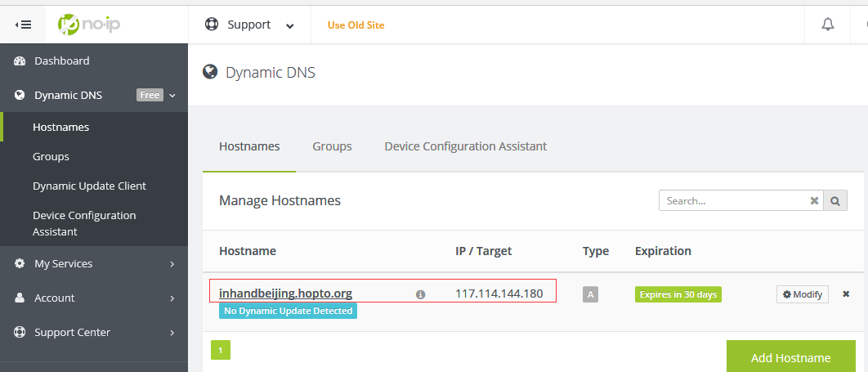Screen dimensions: 868x372
Task: Collapse sidebar with the hamburger menu icon
Action: (x=23, y=25)
